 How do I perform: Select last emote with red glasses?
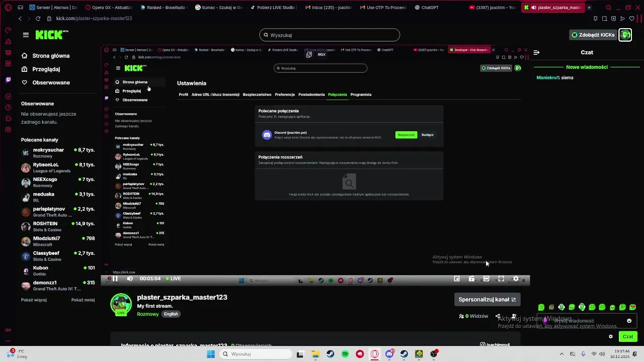(633, 307)
